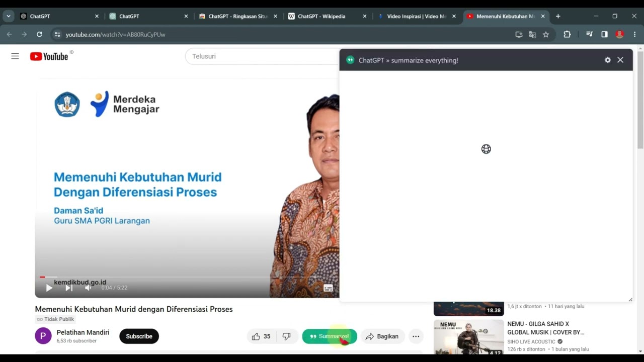
Task: Open the recommended video thumbnail showing 18.38 duration
Action: (x=468, y=309)
